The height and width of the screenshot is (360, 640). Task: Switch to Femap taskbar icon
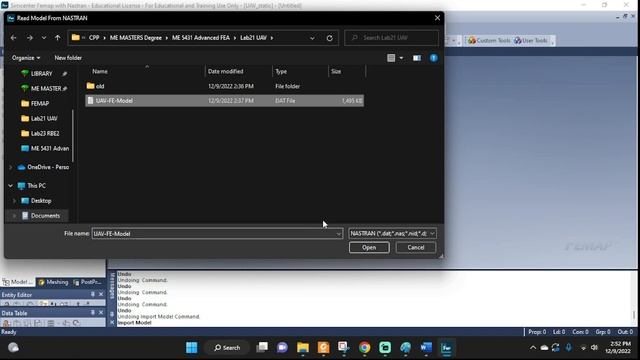[x=446, y=348]
